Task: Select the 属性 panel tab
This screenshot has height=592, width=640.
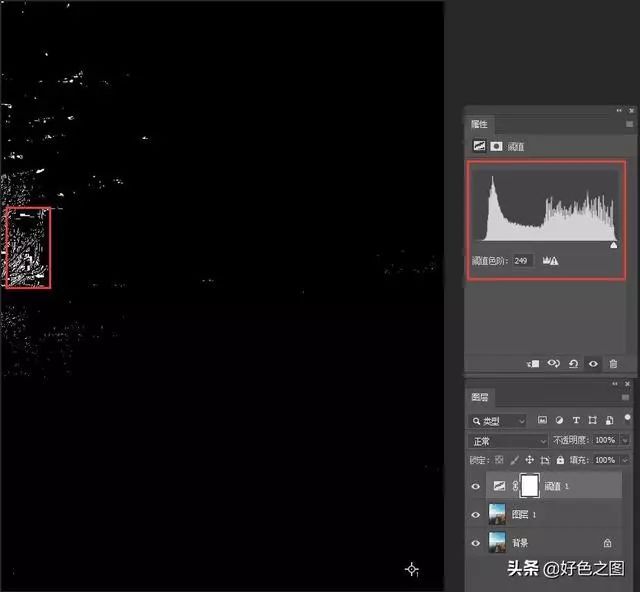Action: (x=480, y=125)
